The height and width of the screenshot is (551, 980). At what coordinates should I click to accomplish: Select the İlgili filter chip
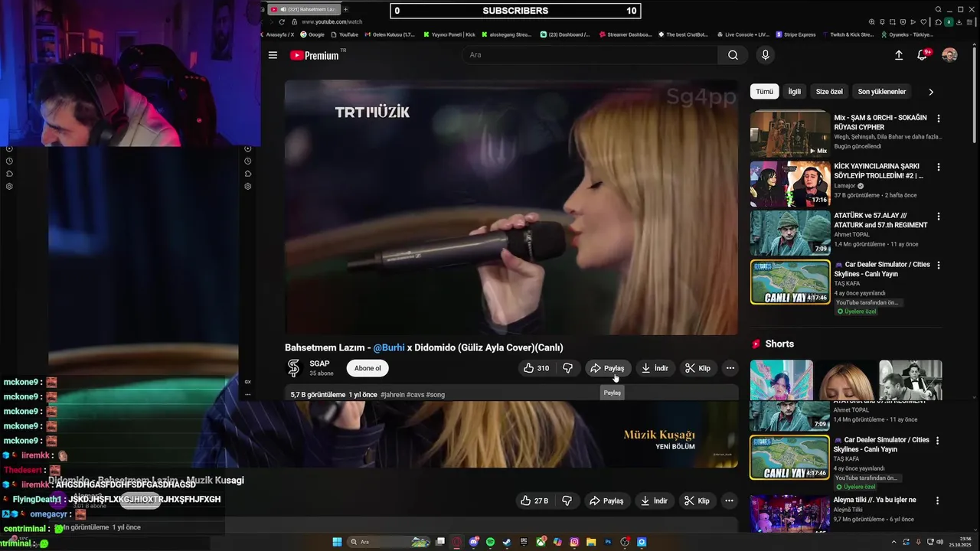[794, 91]
